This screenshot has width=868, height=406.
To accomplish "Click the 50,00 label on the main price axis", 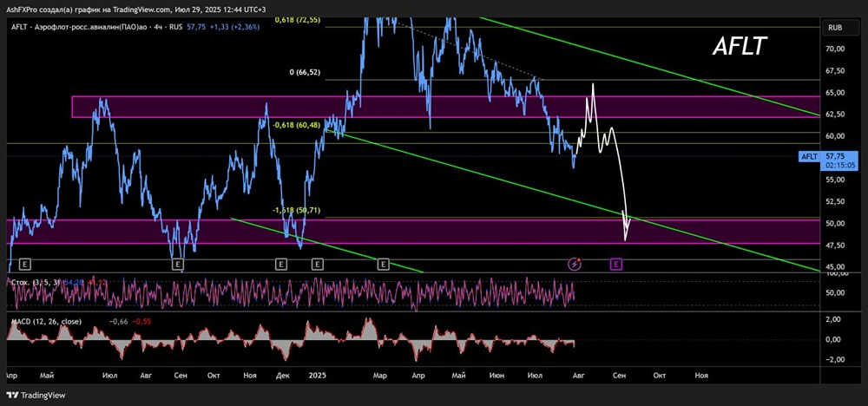I will 835,224.
